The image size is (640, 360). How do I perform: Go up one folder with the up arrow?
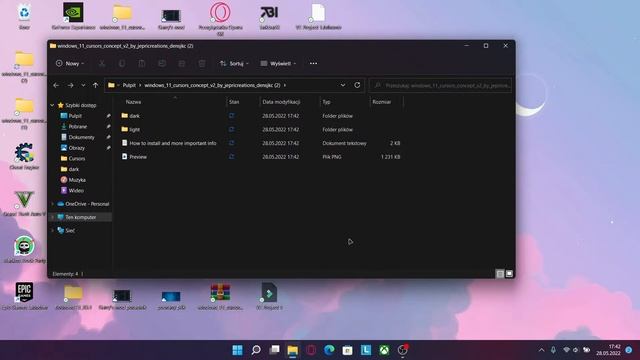(96, 85)
